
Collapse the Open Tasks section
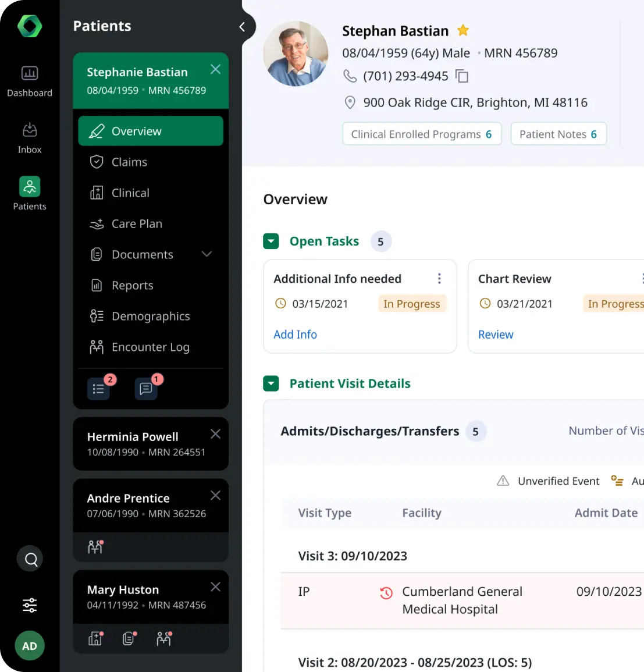tap(271, 240)
